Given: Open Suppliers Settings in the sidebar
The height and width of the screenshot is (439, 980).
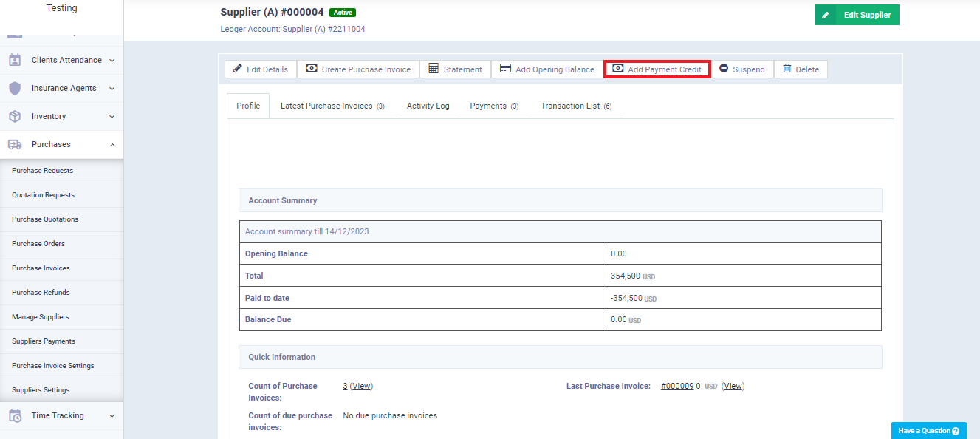Looking at the screenshot, I should [x=62, y=390].
